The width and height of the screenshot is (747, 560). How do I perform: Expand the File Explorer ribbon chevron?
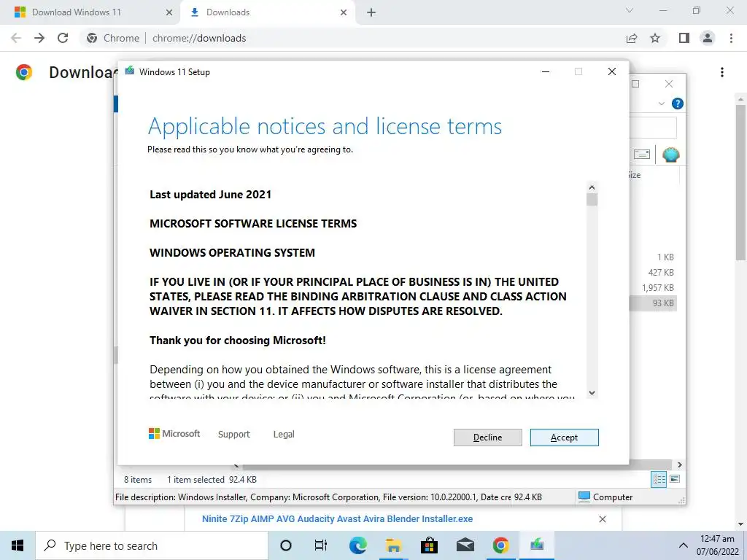pos(661,104)
